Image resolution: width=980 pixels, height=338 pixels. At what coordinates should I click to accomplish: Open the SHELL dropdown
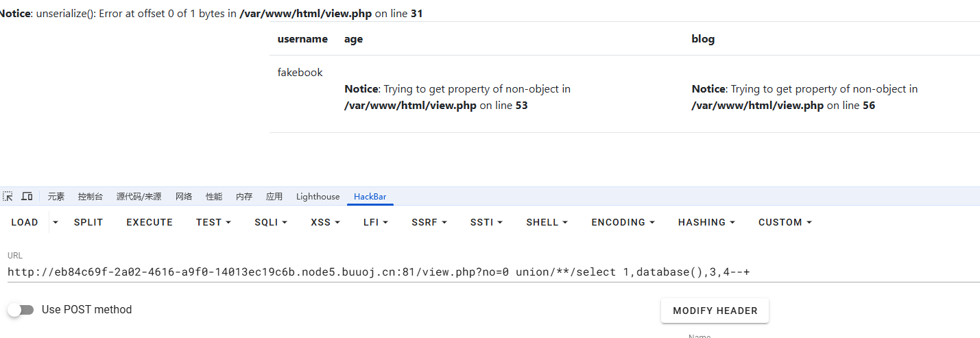(547, 222)
